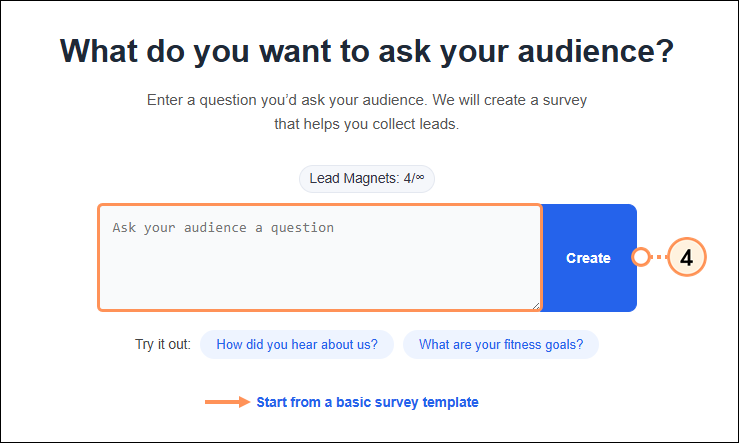This screenshot has height=443, width=739.
Task: Click the "that helps you collect leads" text
Action: 367,125
